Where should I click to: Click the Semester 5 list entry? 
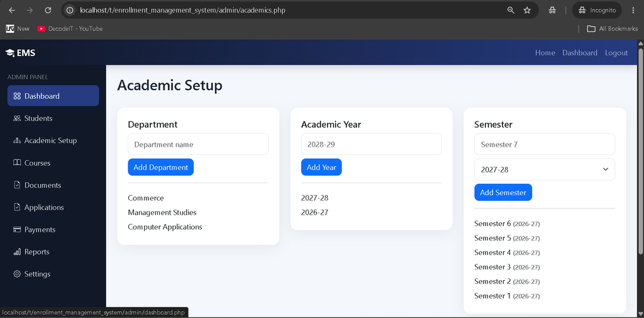point(507,238)
